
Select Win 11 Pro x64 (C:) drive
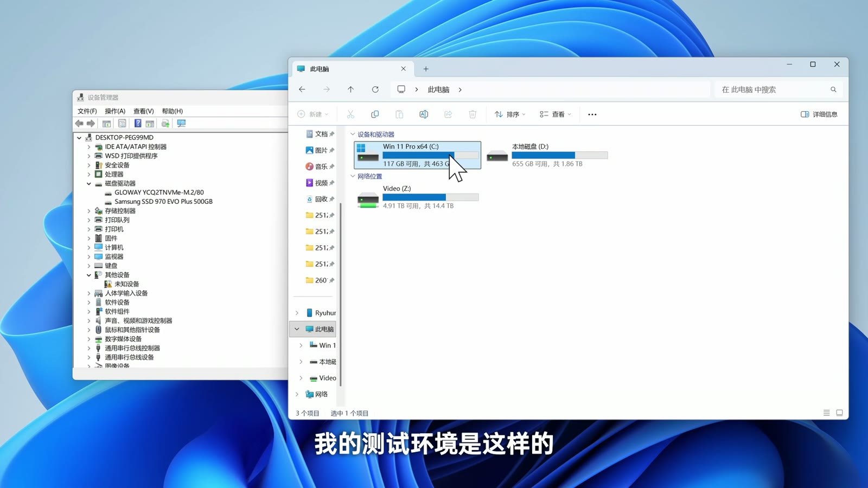pyautogui.click(x=417, y=155)
